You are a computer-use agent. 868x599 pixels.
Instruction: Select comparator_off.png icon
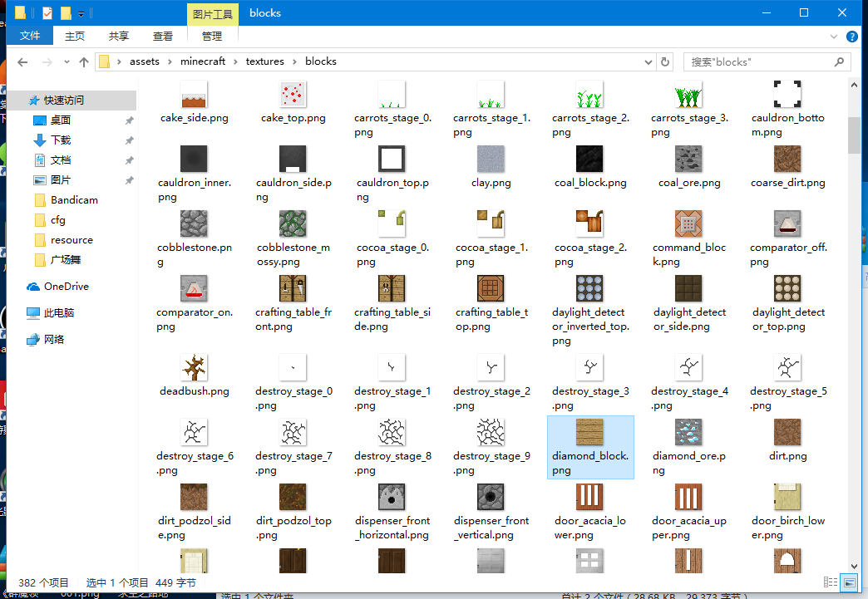coord(787,223)
